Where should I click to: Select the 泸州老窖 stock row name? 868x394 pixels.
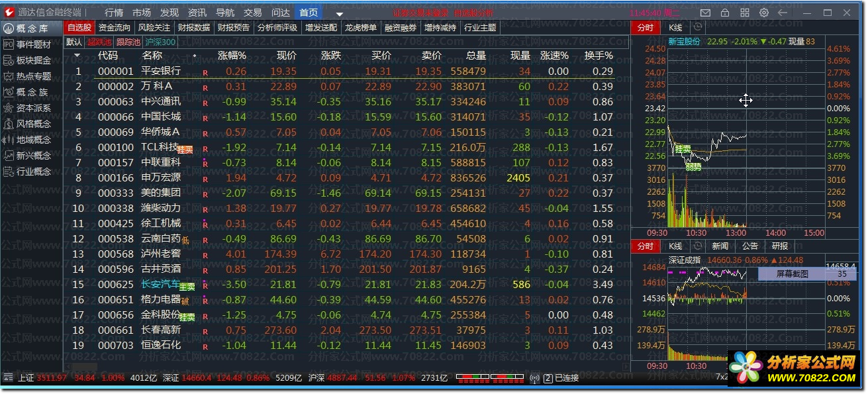(161, 254)
